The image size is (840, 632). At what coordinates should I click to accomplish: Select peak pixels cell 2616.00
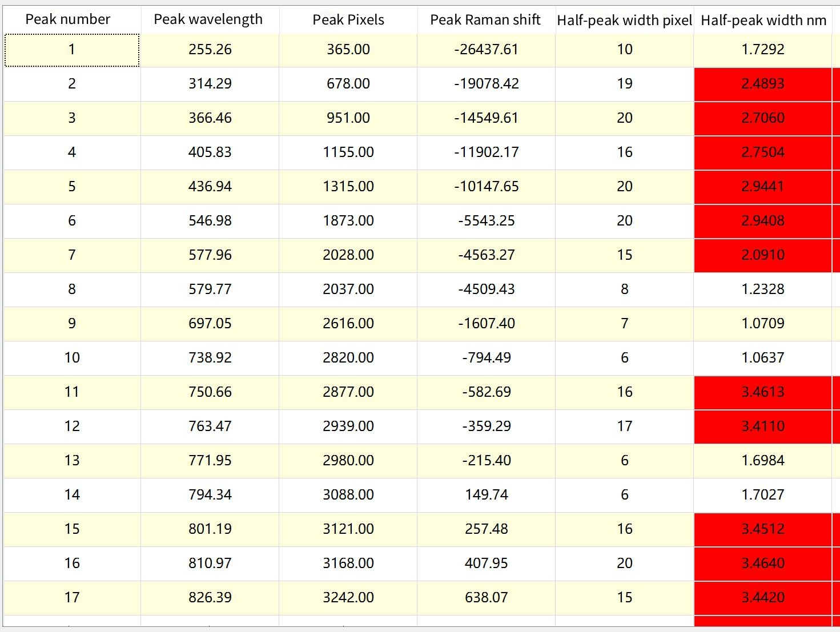348,324
